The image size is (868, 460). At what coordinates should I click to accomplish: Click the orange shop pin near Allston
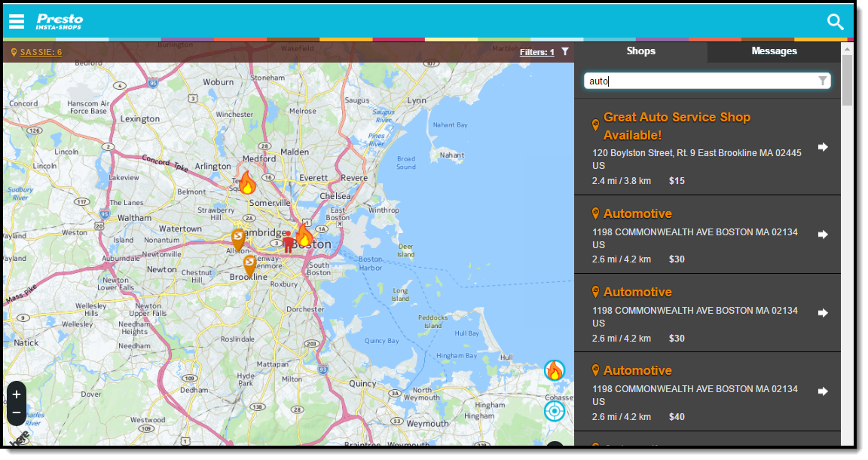click(x=238, y=240)
